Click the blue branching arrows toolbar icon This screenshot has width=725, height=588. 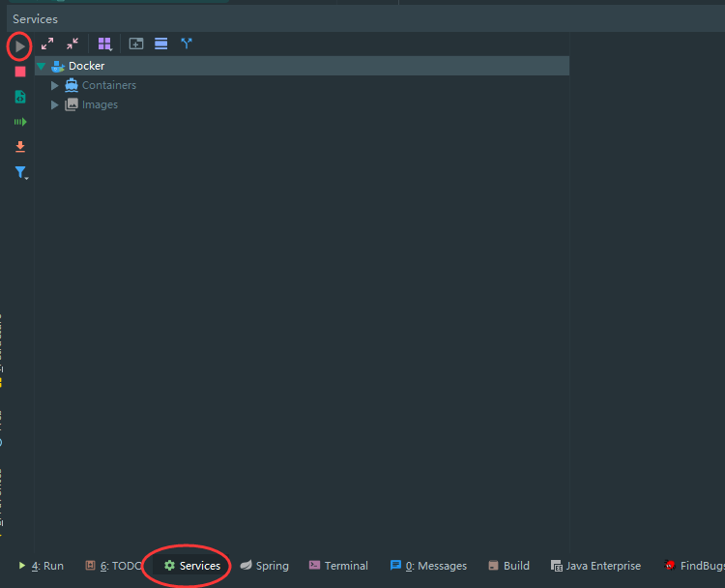pos(187,44)
